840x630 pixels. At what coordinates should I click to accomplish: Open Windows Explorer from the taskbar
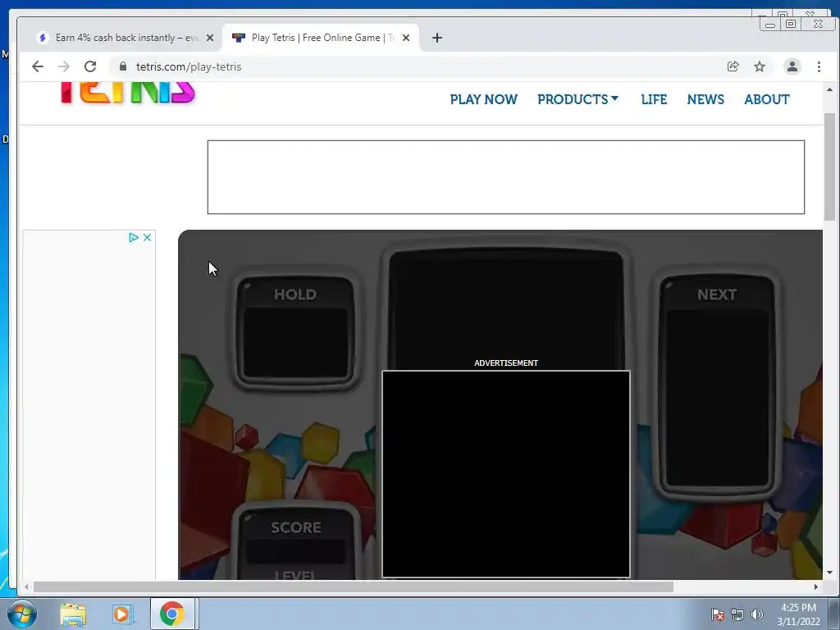pyautogui.click(x=73, y=614)
